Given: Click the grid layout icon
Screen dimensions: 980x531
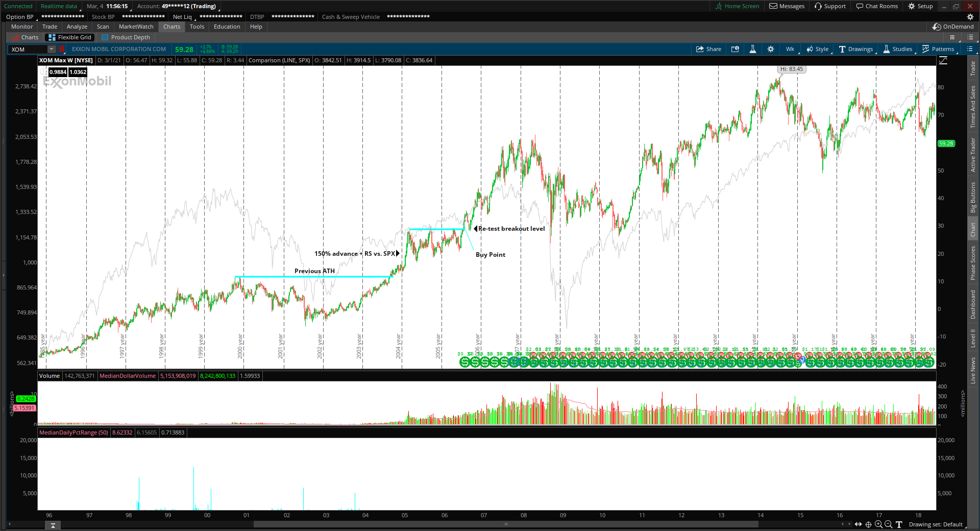Looking at the screenshot, I should (x=952, y=37).
